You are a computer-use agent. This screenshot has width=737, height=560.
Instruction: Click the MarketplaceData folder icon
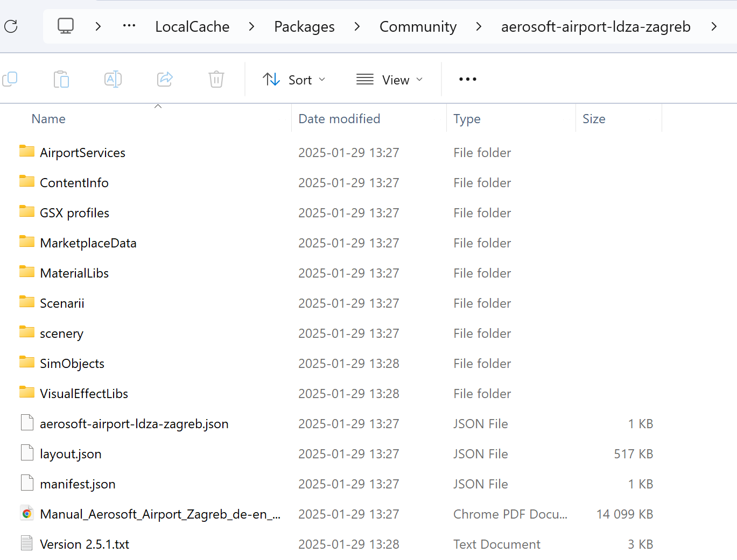click(x=26, y=242)
